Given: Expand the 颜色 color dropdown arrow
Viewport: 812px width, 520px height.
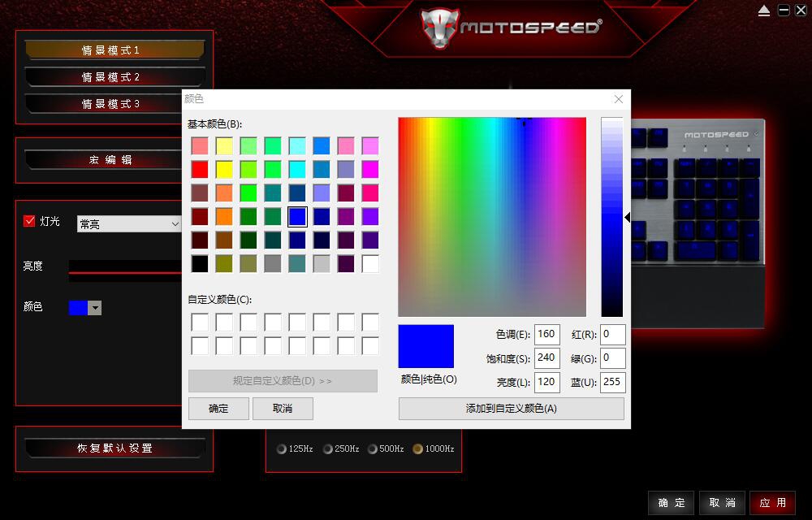Looking at the screenshot, I should (95, 308).
